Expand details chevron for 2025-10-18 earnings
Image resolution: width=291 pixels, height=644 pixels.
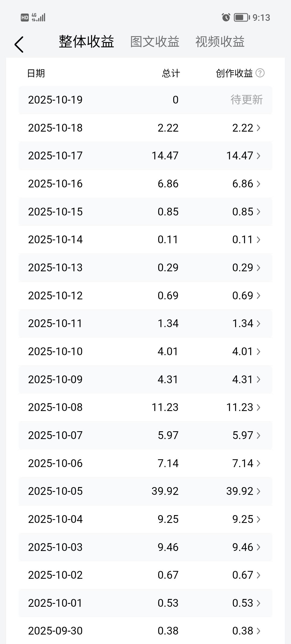click(x=258, y=128)
